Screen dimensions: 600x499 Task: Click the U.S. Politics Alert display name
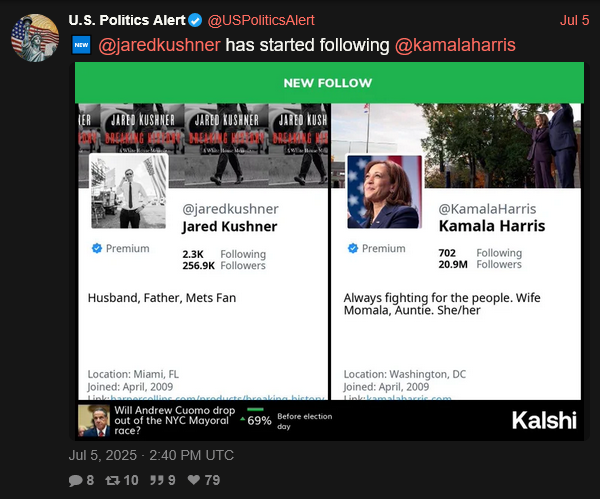127,20
